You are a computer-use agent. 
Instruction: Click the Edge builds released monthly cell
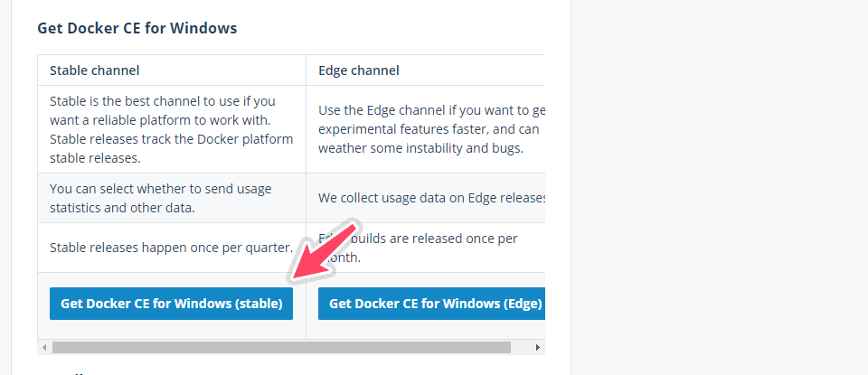coord(426,248)
